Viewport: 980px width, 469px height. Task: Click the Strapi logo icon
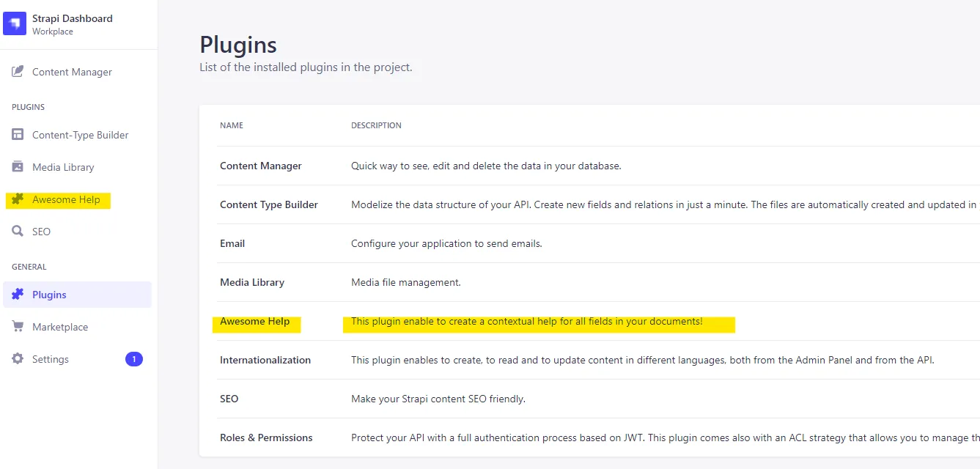[x=15, y=24]
